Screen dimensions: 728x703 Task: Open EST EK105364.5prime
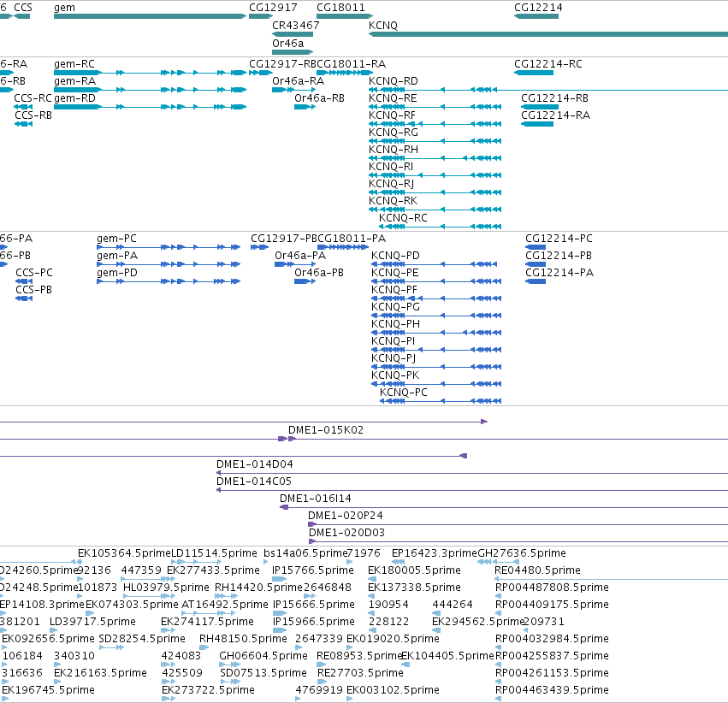point(124,553)
